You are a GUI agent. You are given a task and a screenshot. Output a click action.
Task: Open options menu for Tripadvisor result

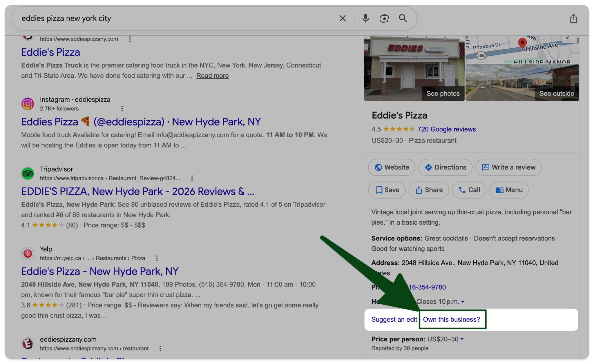(x=192, y=178)
